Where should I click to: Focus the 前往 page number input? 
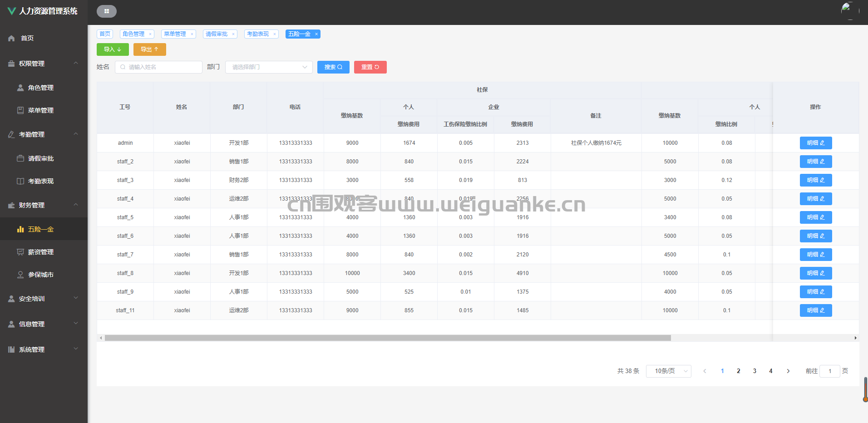pyautogui.click(x=830, y=371)
